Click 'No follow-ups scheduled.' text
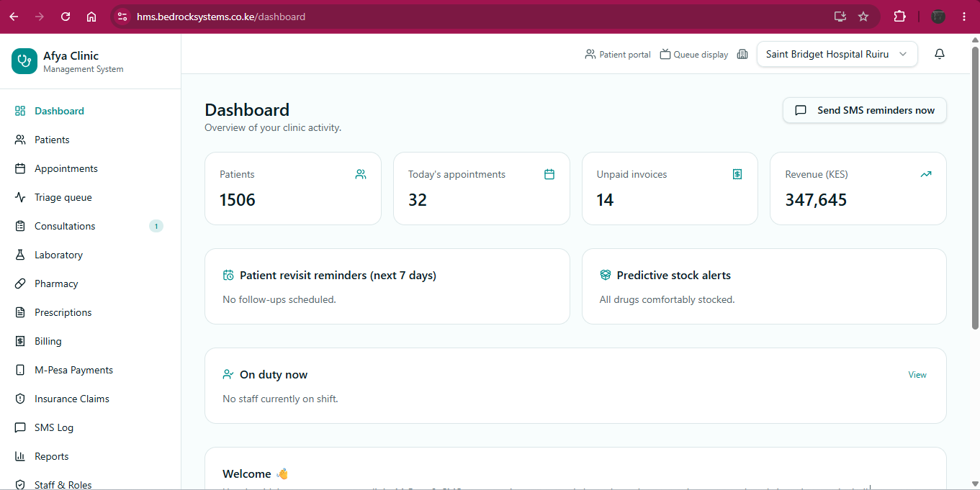 pos(279,299)
